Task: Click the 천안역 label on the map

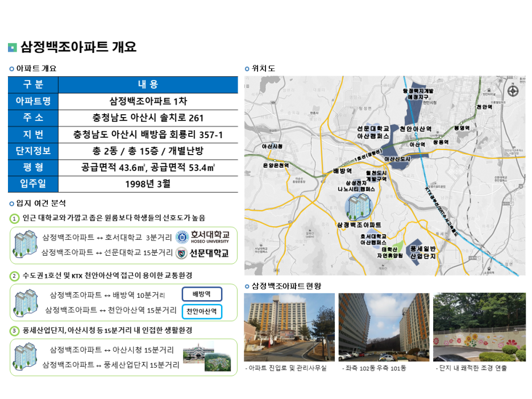Action: [x=484, y=107]
